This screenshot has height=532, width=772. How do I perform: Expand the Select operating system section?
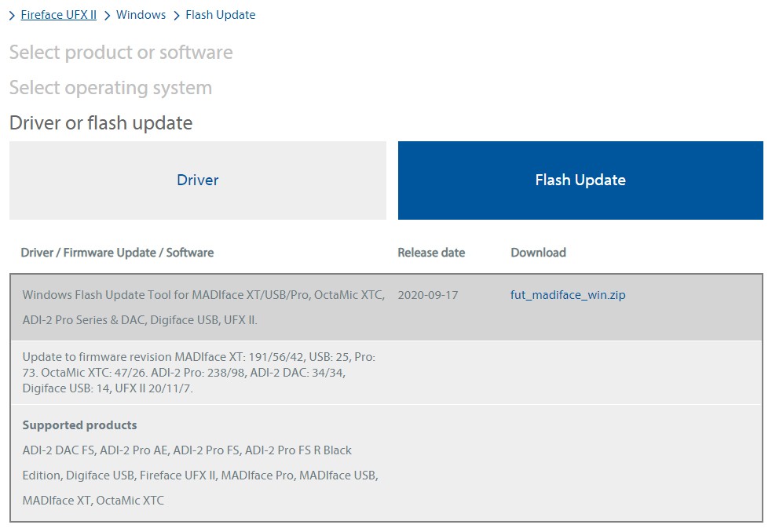[110, 87]
